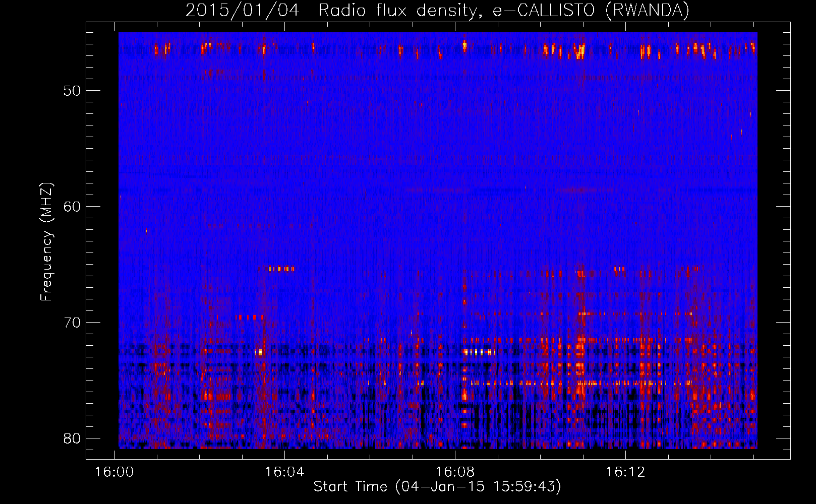
Task: Select the 16:04 time tick label
Action: click(x=284, y=472)
